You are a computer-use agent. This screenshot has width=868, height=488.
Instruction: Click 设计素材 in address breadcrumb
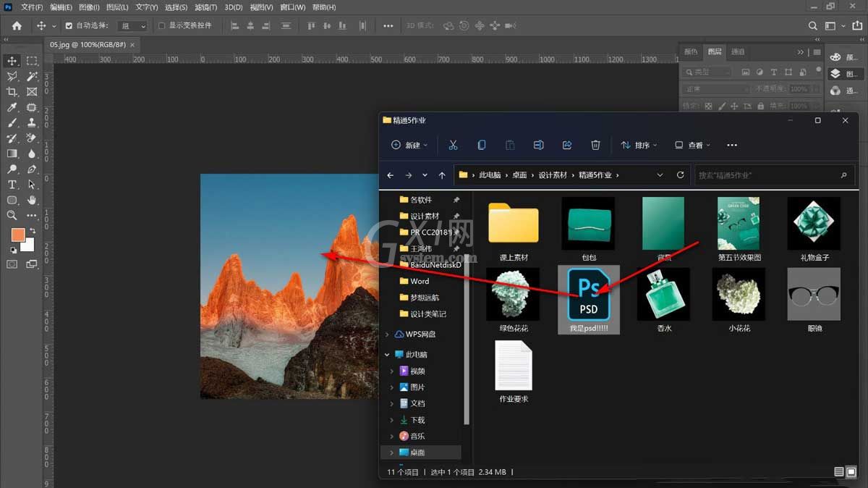554,175
